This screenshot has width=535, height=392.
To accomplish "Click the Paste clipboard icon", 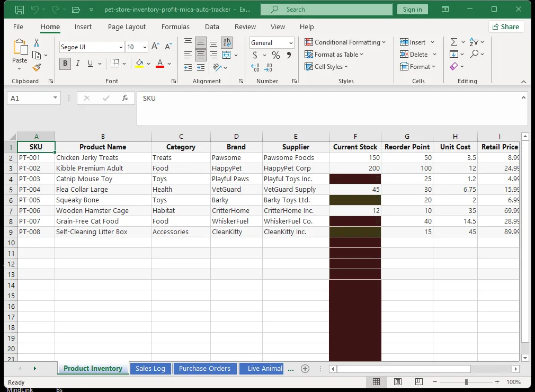I will tap(20, 47).
